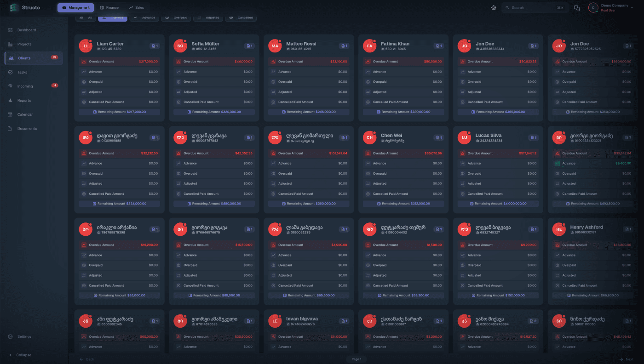This screenshot has width=644, height=364.
Task: Click the Root User label
Action: [x=608, y=10]
